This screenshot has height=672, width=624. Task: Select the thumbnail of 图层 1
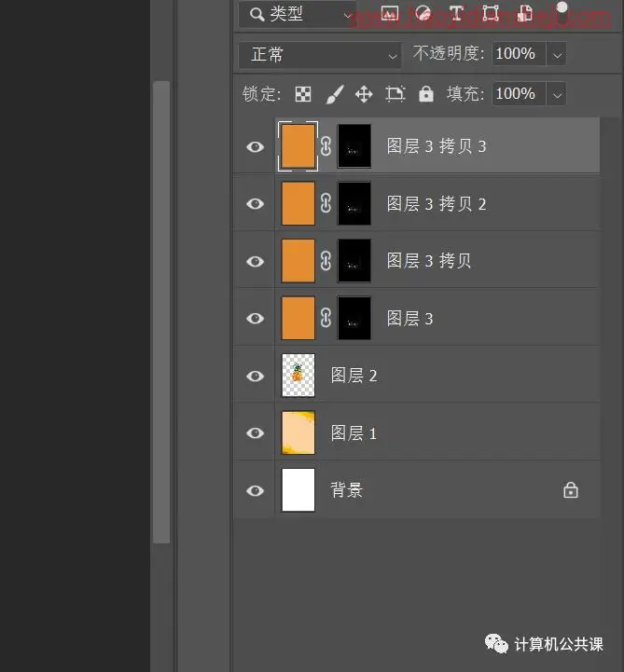[298, 432]
